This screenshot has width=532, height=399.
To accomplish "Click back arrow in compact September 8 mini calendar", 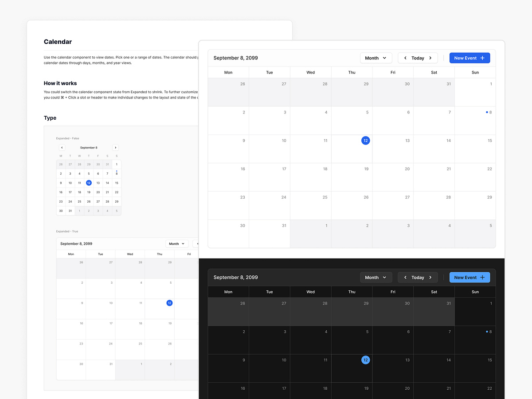I will tap(62, 147).
